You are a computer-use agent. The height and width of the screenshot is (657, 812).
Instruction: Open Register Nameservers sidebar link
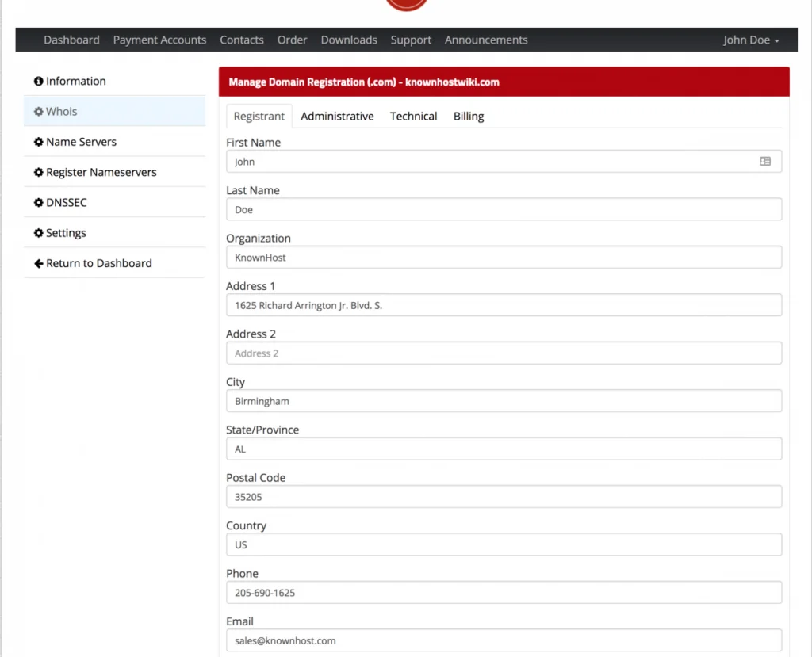(114, 173)
